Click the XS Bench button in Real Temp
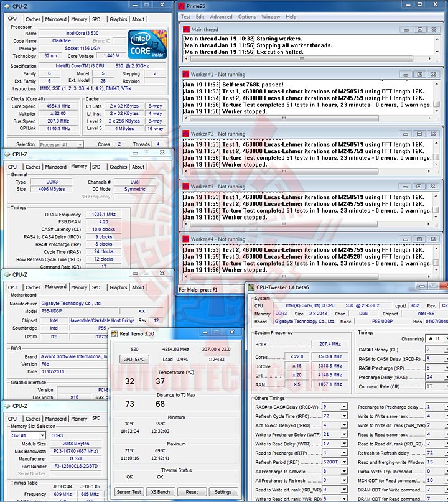 pos(161,492)
